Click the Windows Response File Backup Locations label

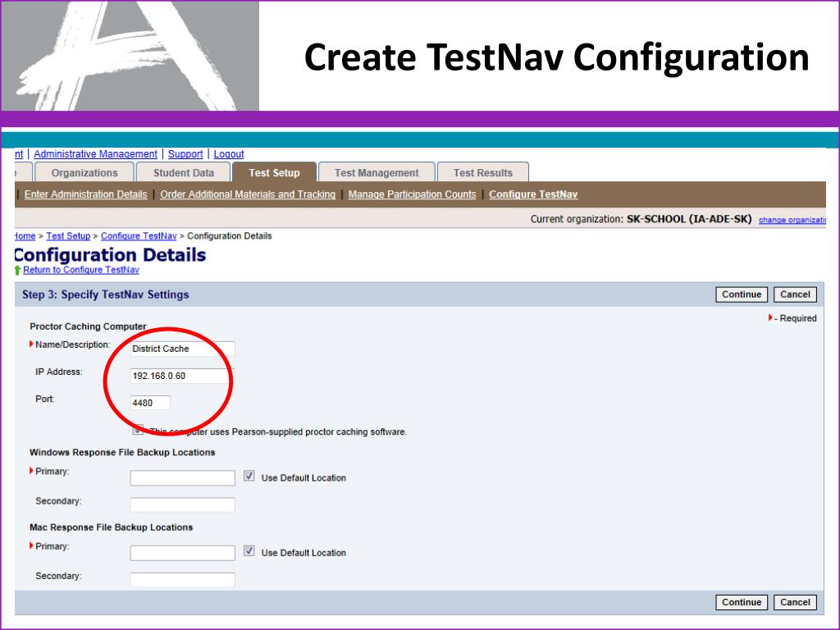click(122, 452)
